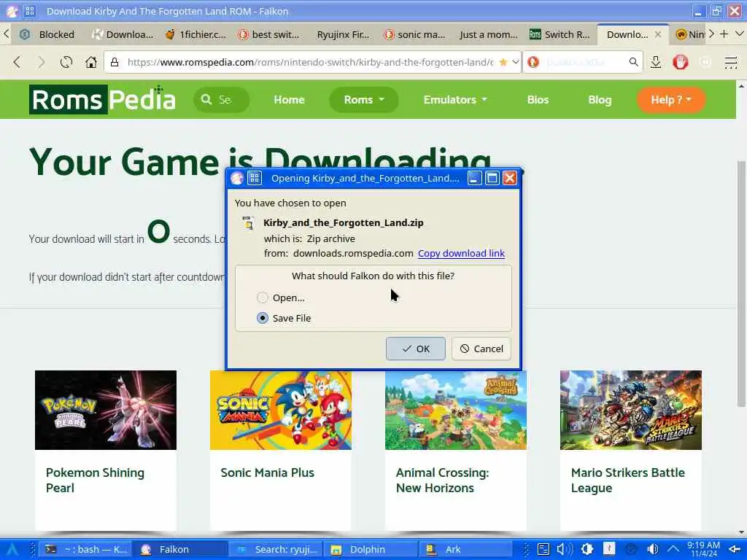Click the RomsPedia site search field
The image size is (747, 560).
221,99
